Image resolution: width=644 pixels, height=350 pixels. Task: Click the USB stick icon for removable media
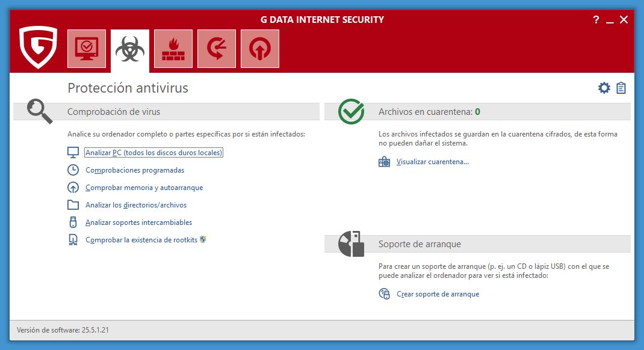click(x=73, y=223)
